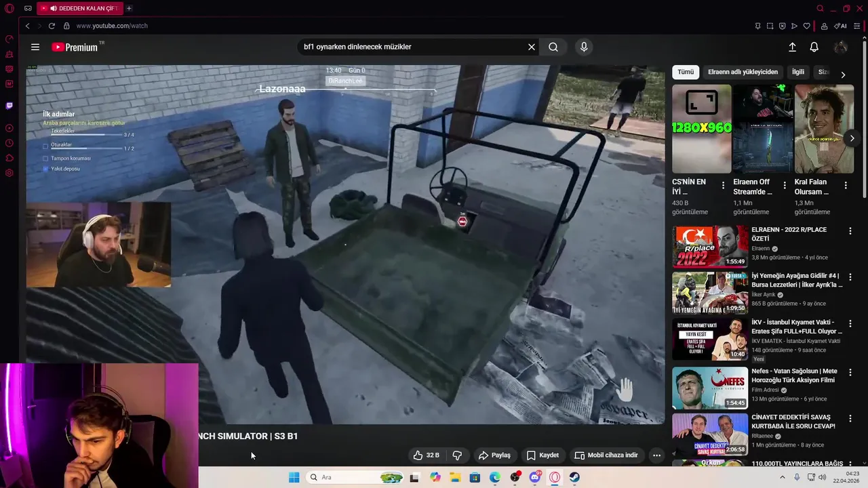Open menu for İyi Yemeğin Ayağına video
The image size is (868, 488).
pos(850,277)
